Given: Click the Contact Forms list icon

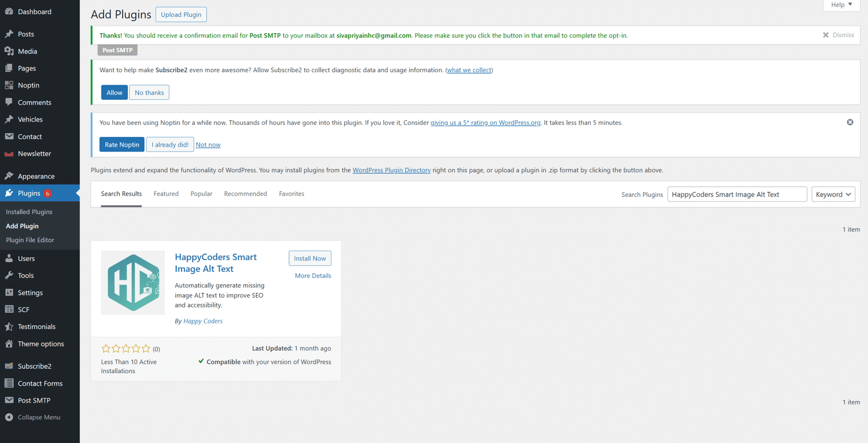Looking at the screenshot, I should click(9, 383).
